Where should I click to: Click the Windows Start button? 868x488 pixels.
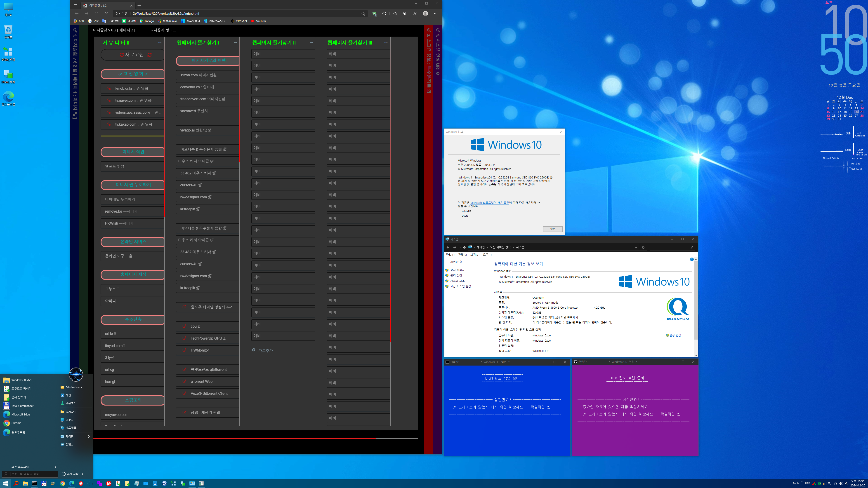[5, 483]
